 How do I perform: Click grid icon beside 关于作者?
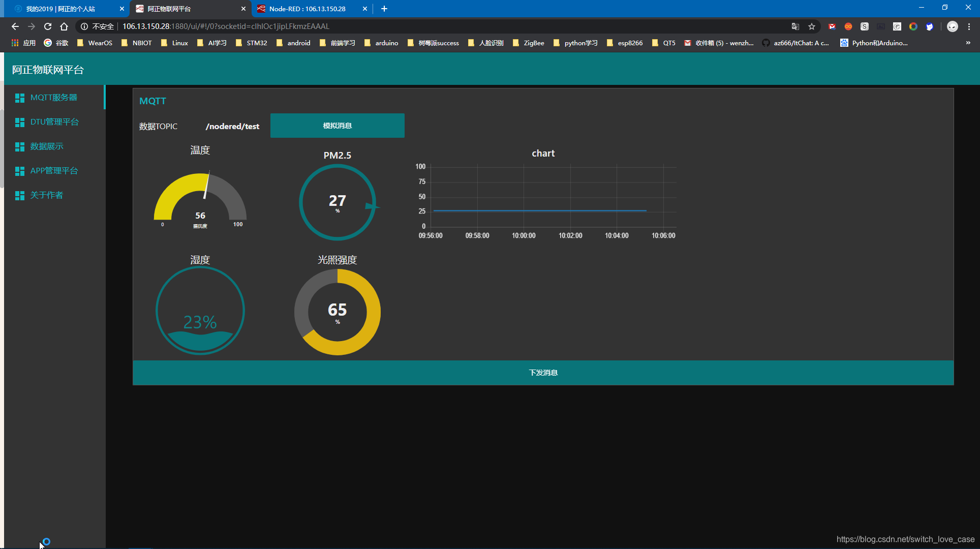20,195
